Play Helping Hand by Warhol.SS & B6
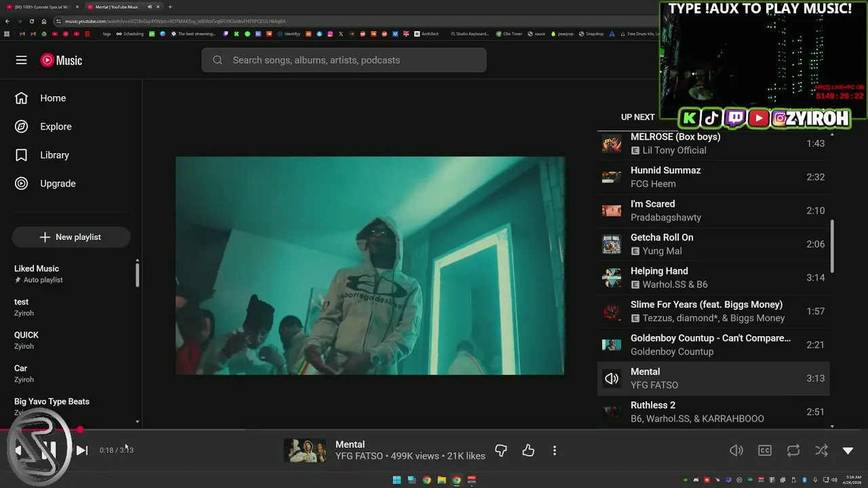Viewport: 868px width, 488px height. [x=713, y=278]
